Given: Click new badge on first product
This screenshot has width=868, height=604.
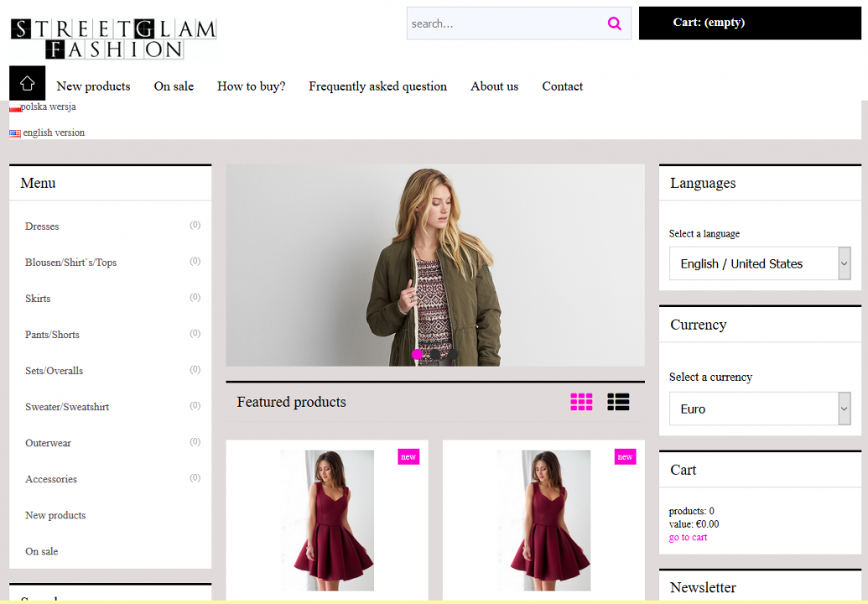Looking at the screenshot, I should [x=408, y=456].
